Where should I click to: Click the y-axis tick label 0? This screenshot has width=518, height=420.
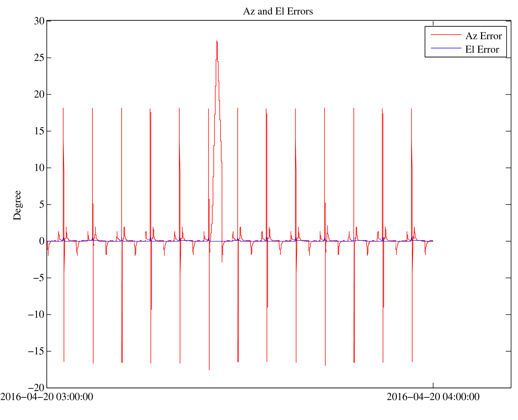pos(42,241)
